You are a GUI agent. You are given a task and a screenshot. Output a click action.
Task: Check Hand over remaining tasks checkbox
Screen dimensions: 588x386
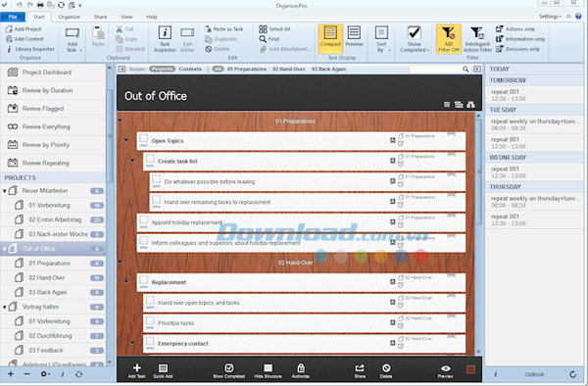pos(157,200)
